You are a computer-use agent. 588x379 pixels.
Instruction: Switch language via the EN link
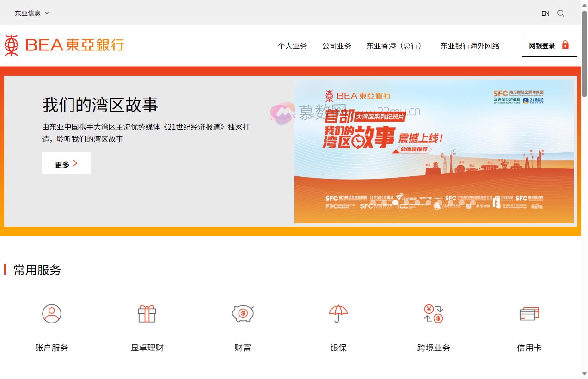coord(545,13)
